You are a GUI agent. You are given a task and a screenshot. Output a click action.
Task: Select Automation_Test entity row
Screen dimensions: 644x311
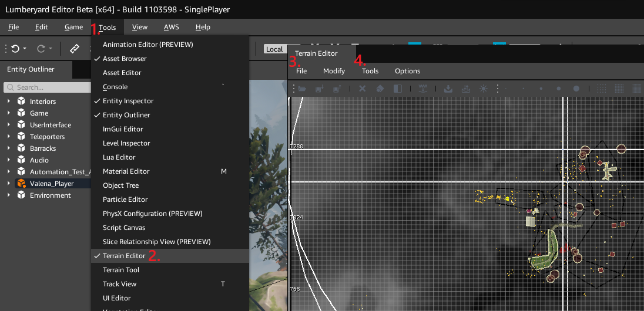coord(46,171)
